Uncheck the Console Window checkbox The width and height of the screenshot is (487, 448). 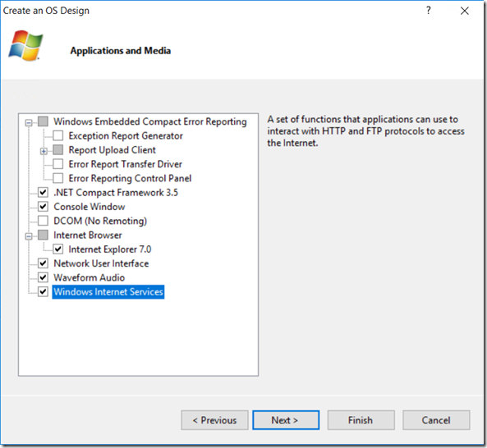click(x=43, y=207)
